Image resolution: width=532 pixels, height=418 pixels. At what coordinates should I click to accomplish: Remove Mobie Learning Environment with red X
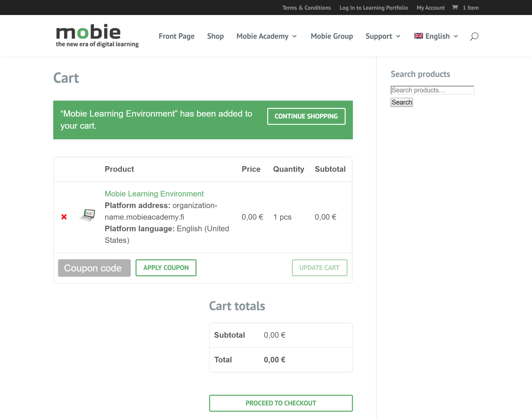coord(64,217)
